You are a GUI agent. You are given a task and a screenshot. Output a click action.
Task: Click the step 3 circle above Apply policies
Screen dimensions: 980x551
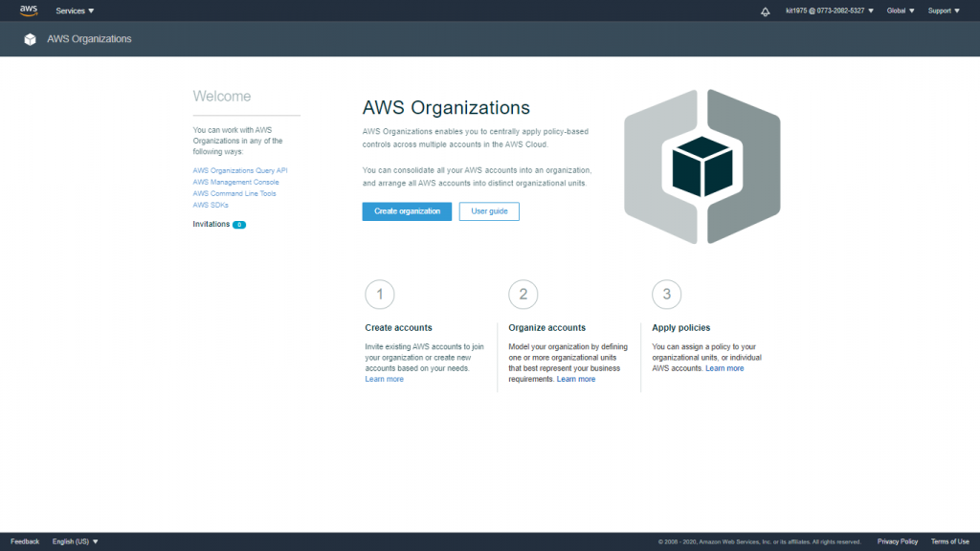coord(666,294)
